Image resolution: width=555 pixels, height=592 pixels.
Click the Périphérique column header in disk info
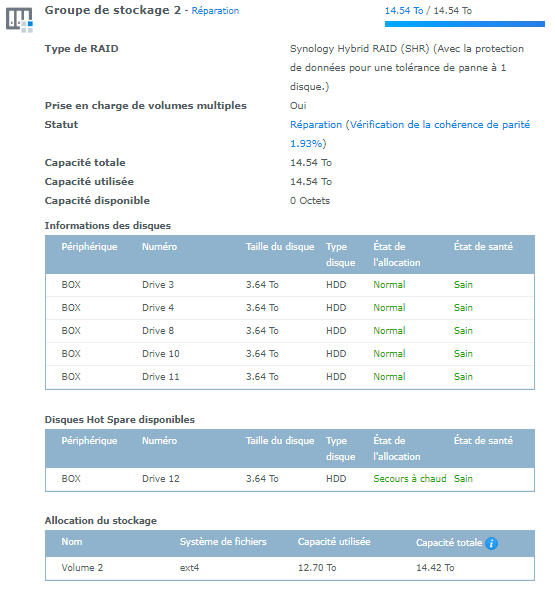(x=89, y=247)
